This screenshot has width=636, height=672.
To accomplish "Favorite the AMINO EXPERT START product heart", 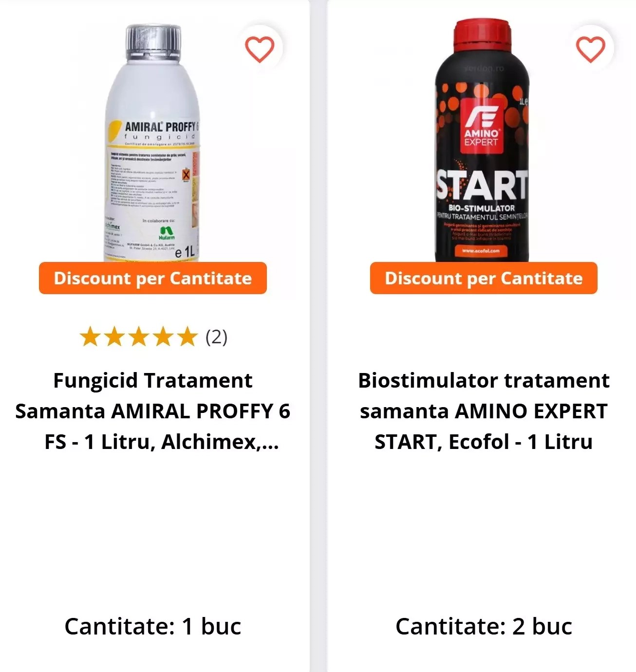I will coord(590,49).
